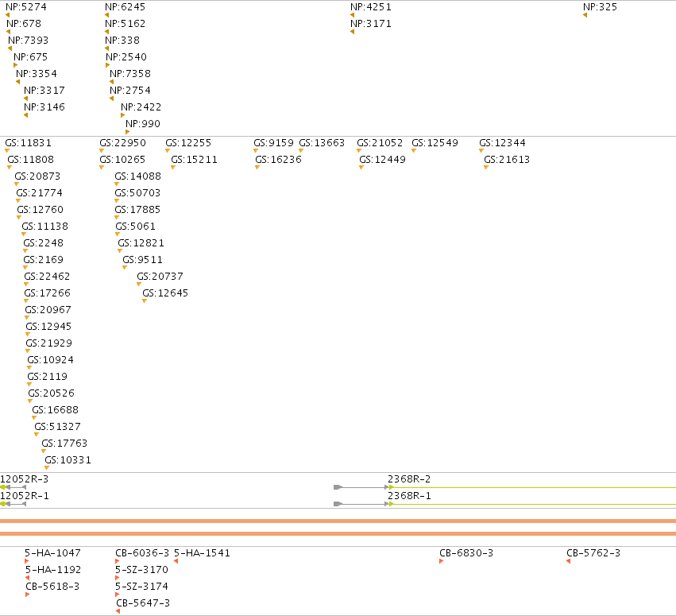Screen dimensions: 676x616
Task: Select the GS:20967 insertion
Action: pyautogui.click(x=48, y=310)
